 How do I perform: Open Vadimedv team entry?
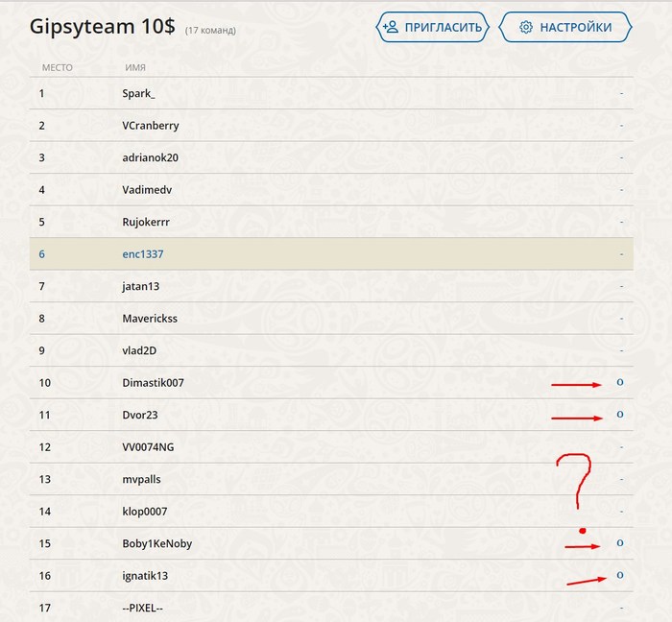(146, 190)
